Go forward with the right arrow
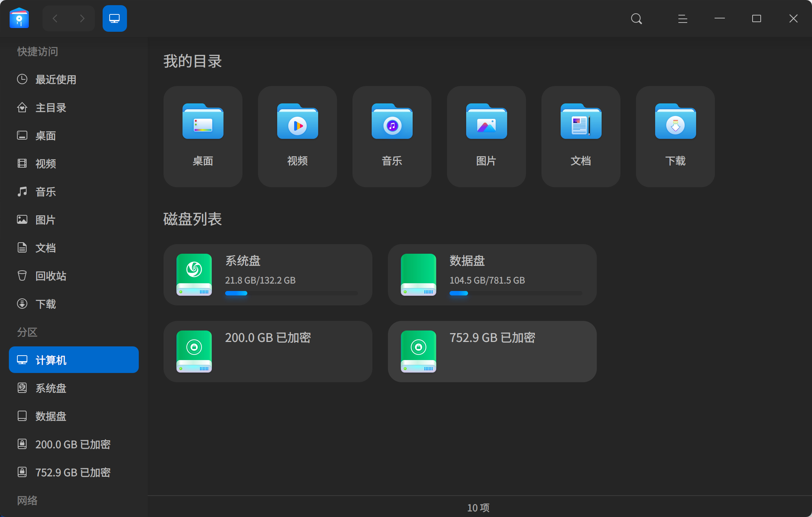The width and height of the screenshot is (812, 517). coord(82,18)
